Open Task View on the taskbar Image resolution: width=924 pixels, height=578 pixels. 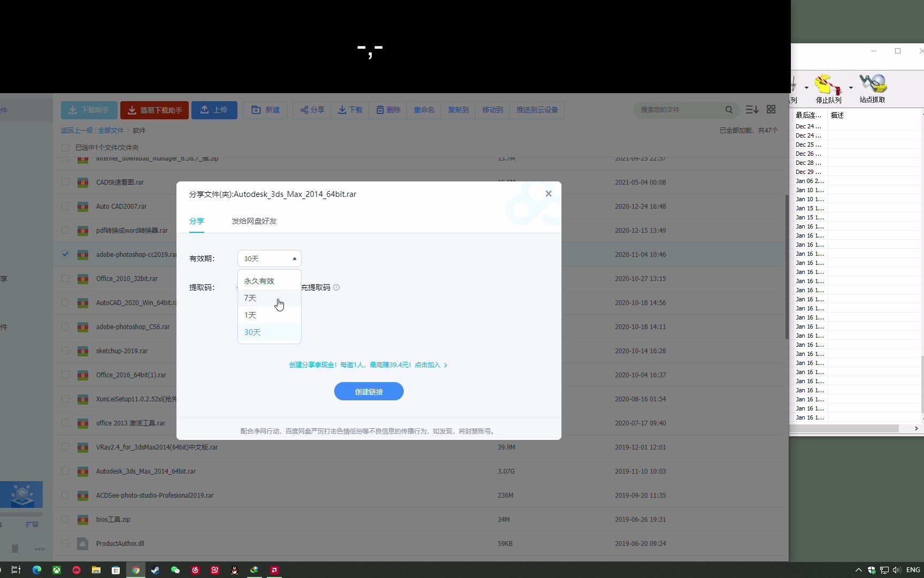(x=16, y=570)
